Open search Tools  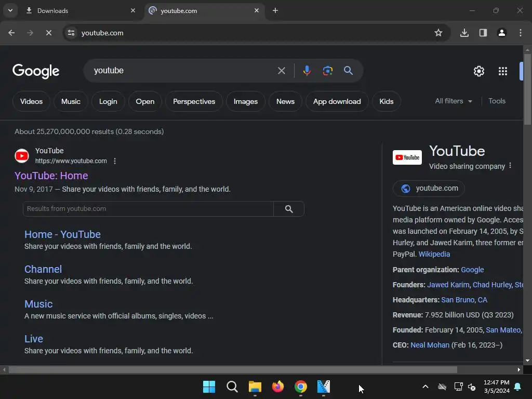point(497,101)
